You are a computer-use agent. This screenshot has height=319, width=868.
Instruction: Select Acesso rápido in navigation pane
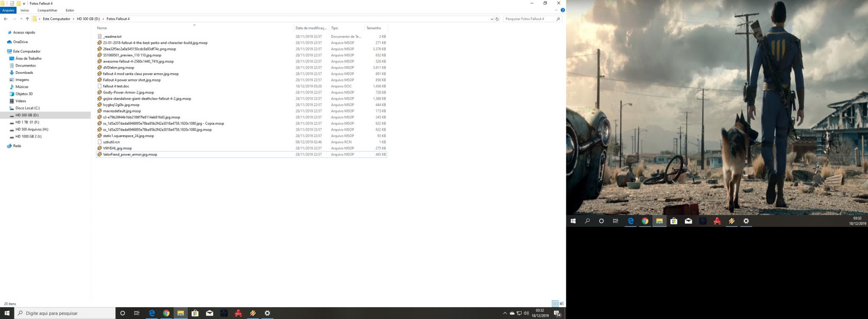[x=24, y=33]
